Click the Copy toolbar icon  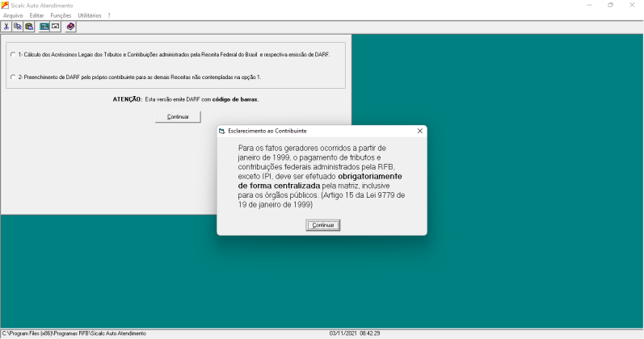tap(17, 27)
